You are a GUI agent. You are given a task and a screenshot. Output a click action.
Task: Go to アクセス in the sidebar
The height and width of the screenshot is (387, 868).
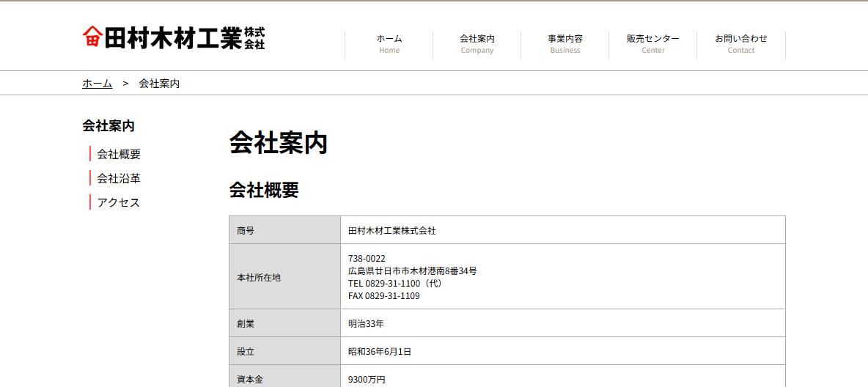[119, 202]
